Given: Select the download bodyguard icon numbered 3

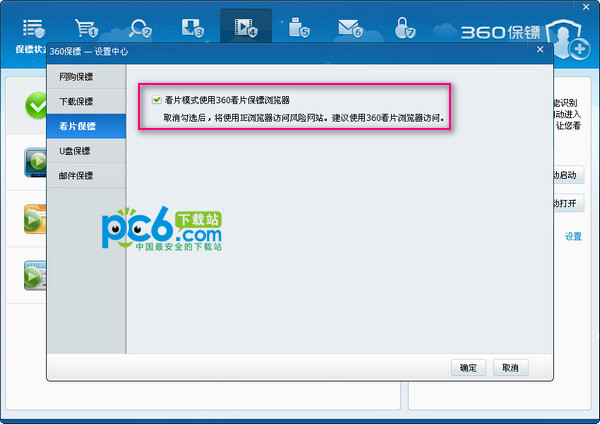Looking at the screenshot, I should [192, 28].
